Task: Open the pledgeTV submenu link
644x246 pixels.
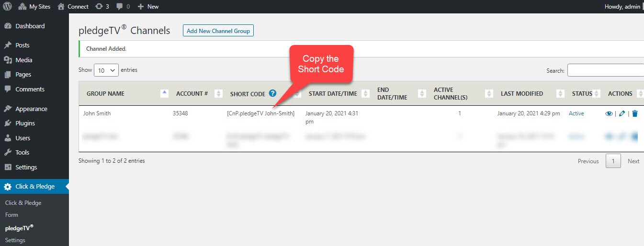Action: (20, 227)
